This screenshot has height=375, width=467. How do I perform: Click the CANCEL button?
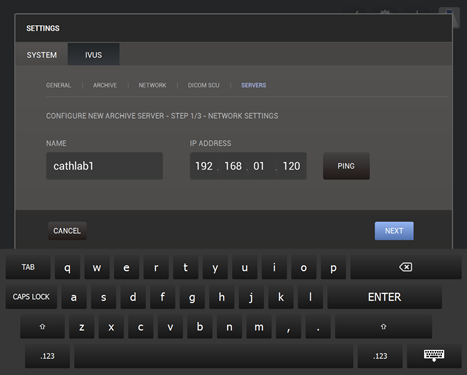(67, 231)
